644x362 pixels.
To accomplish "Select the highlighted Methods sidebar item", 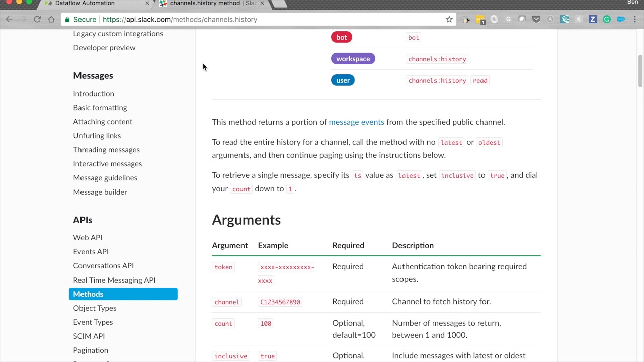I will [123, 294].
